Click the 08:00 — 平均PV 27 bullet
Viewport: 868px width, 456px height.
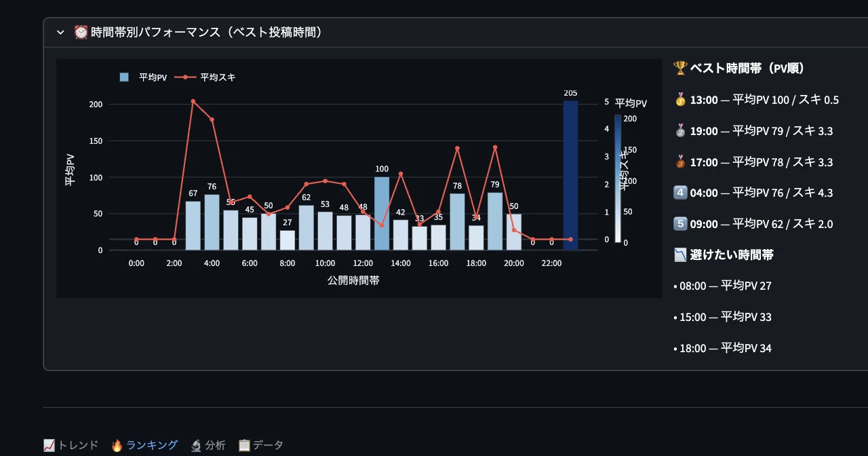(723, 286)
